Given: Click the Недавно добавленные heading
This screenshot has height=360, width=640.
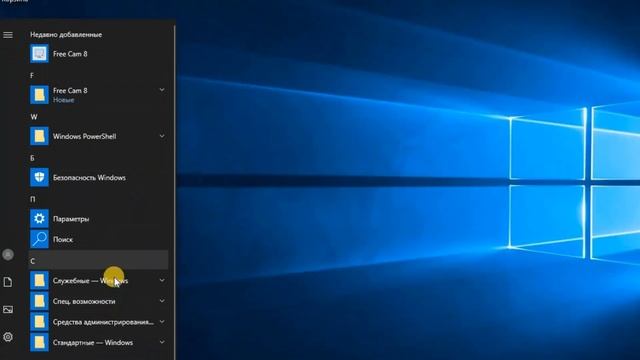Looking at the screenshot, I should [x=66, y=35].
